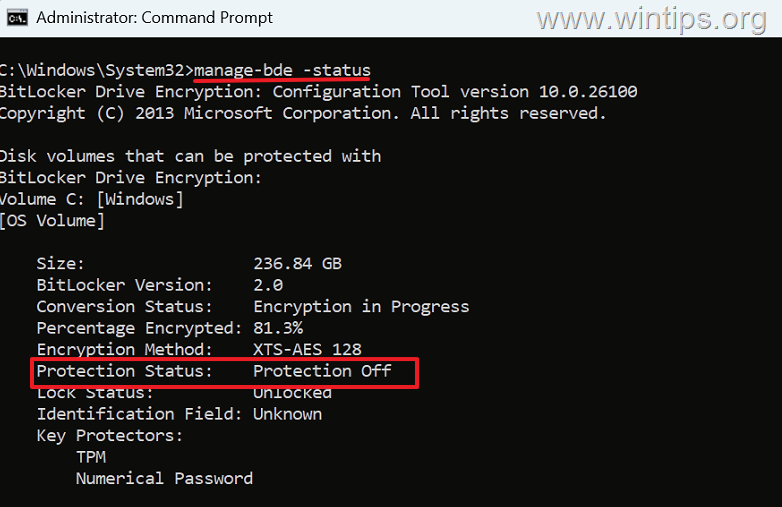The height and width of the screenshot is (507, 782).
Task: Click the Copyright Microsoft Corporation line
Action: (303, 114)
